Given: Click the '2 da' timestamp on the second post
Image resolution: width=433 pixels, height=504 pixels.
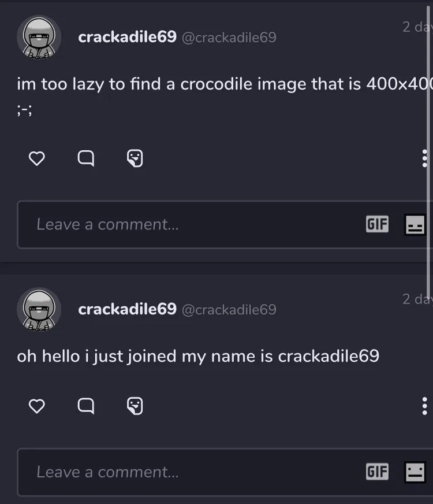Looking at the screenshot, I should pyautogui.click(x=417, y=299).
